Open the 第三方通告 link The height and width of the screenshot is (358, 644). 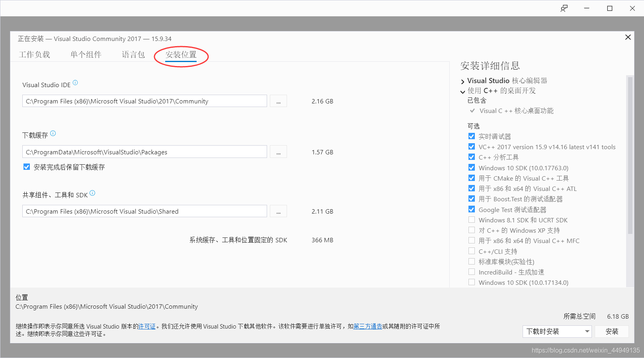[368, 326]
